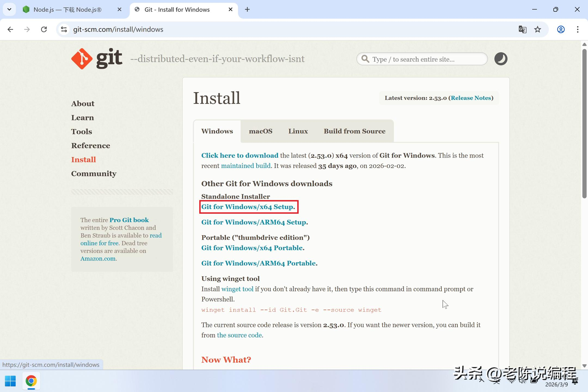Click the Google Translate page icon
This screenshot has width=588, height=392.
(x=522, y=29)
